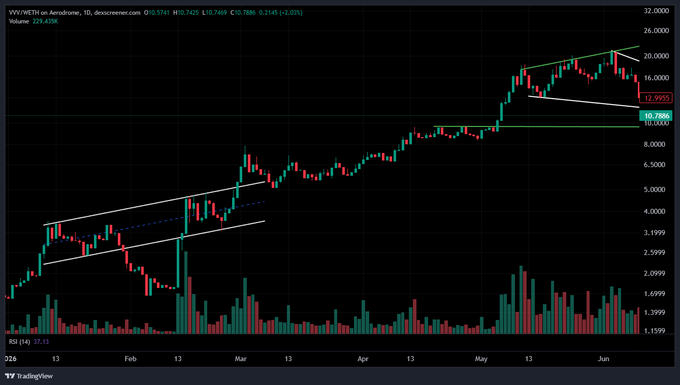This screenshot has width=680, height=385.
Task: Click the 26.0000 price axis label
Action: pos(656,31)
